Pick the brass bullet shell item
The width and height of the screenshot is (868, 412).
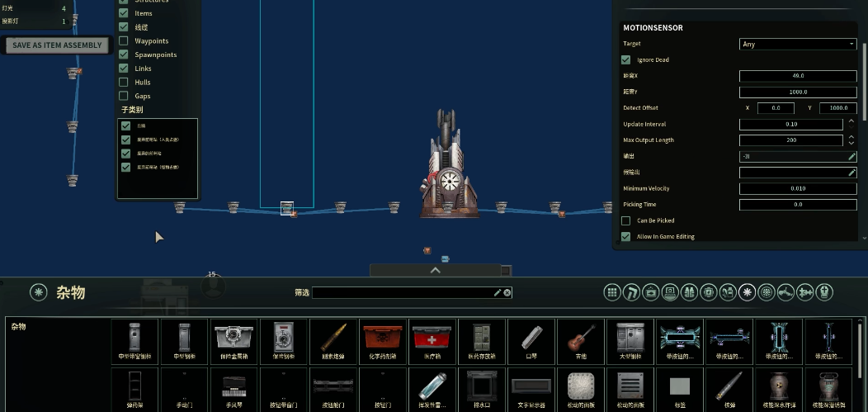coord(333,341)
